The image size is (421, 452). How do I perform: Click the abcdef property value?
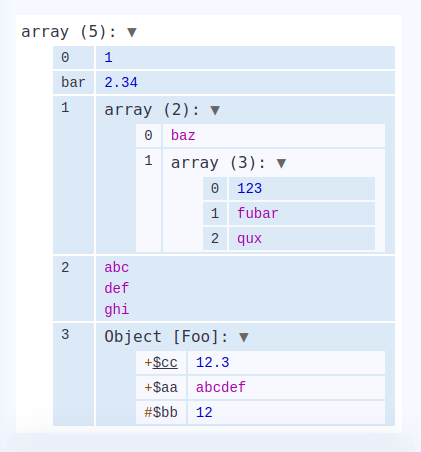click(x=221, y=387)
